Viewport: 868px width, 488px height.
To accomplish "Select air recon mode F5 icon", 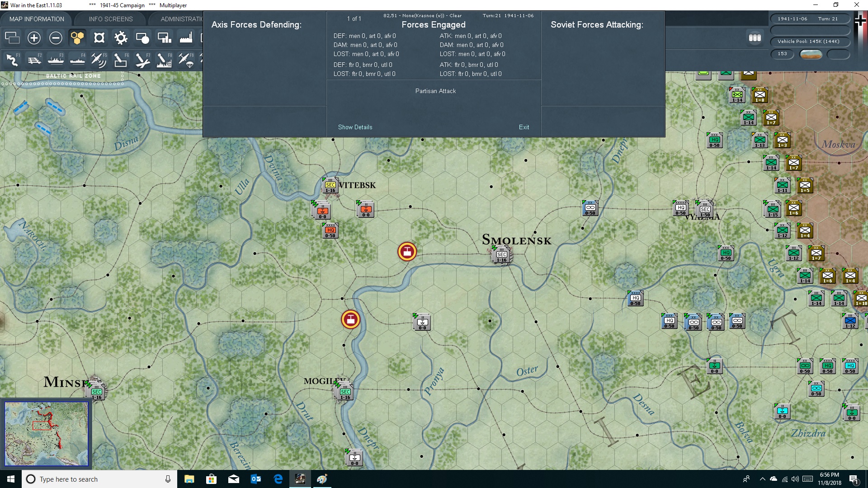I will [x=99, y=60].
